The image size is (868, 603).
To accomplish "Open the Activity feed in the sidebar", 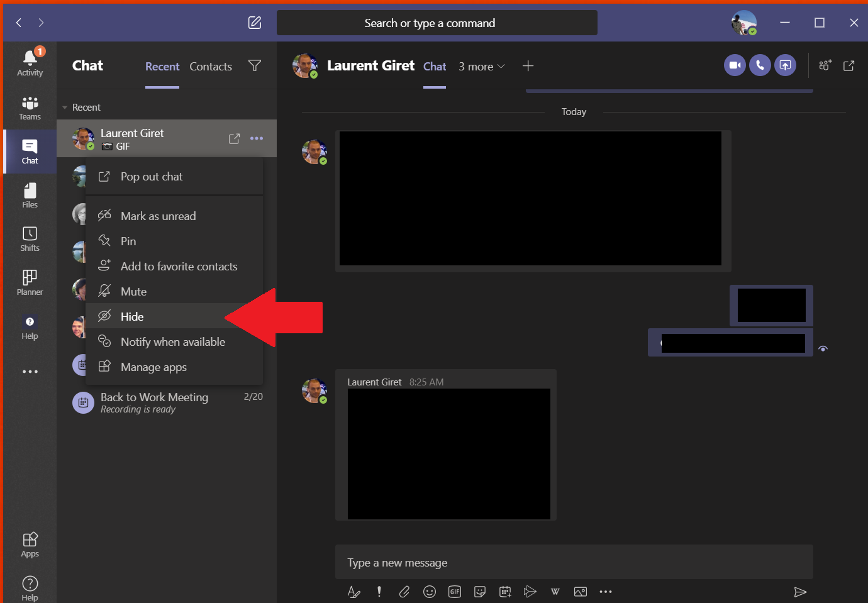I will (30, 63).
